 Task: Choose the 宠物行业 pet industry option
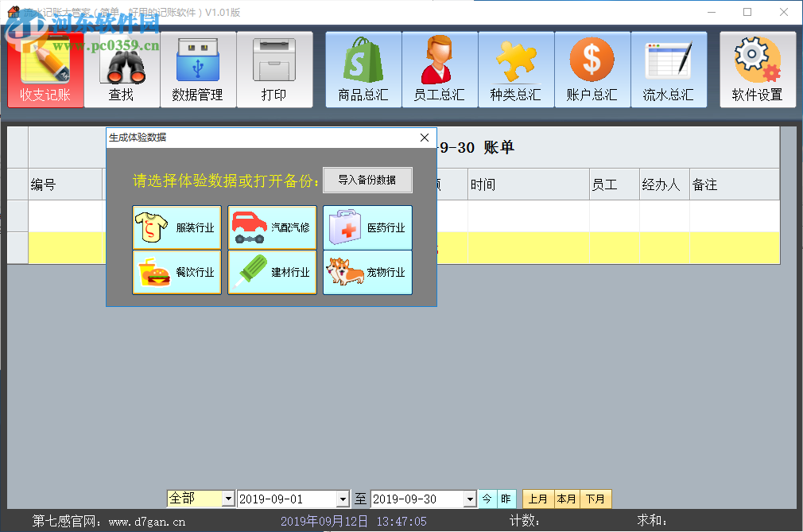[x=367, y=273]
